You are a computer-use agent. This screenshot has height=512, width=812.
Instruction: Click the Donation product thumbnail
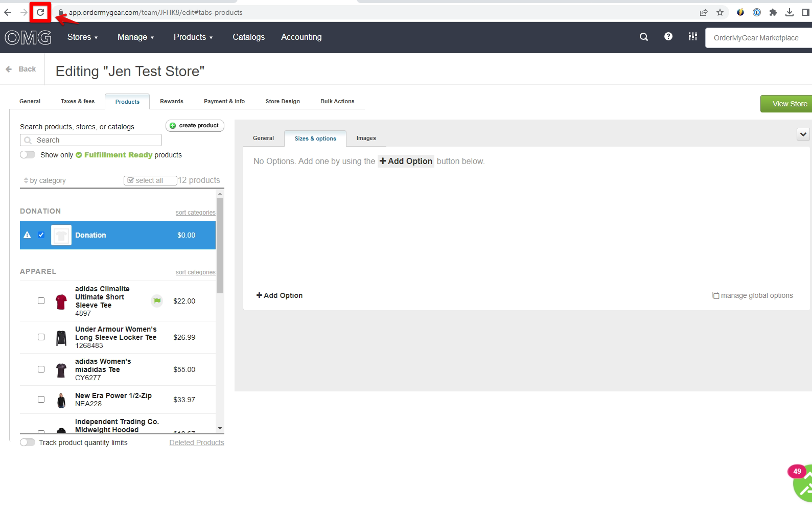61,236
